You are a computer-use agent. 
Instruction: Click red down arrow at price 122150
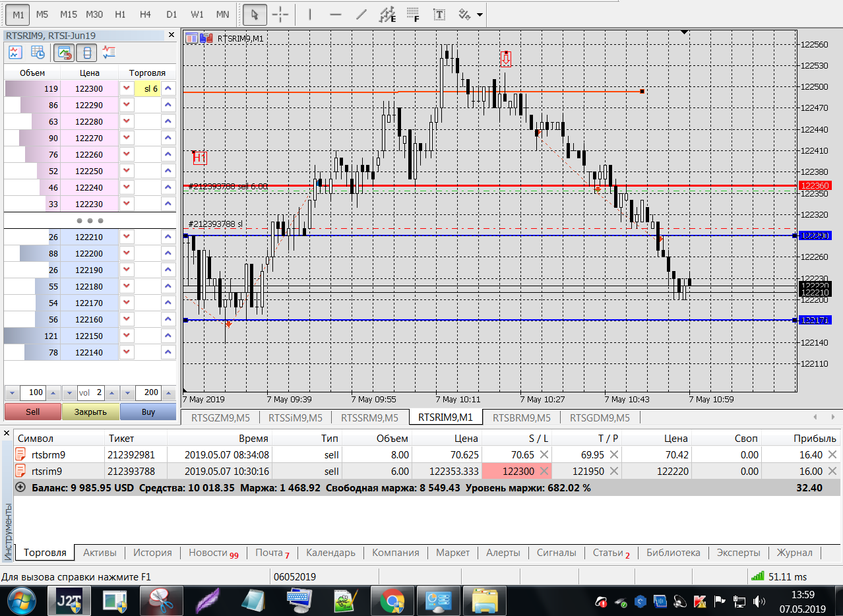[x=127, y=336]
